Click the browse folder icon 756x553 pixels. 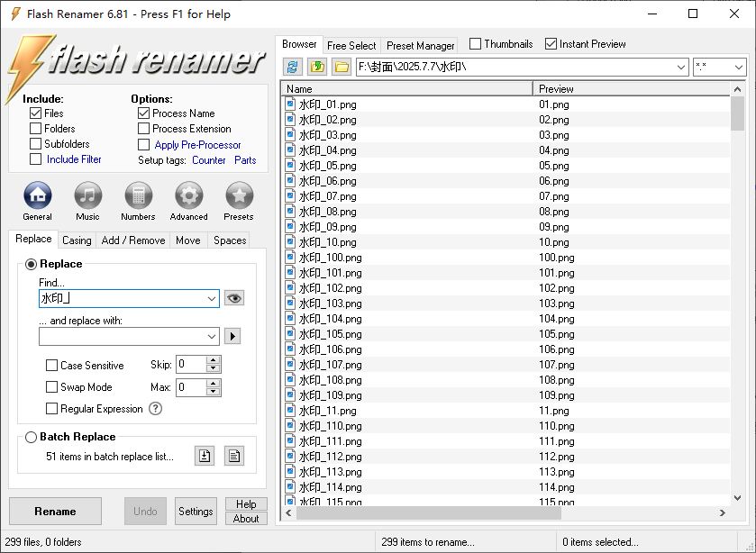341,67
